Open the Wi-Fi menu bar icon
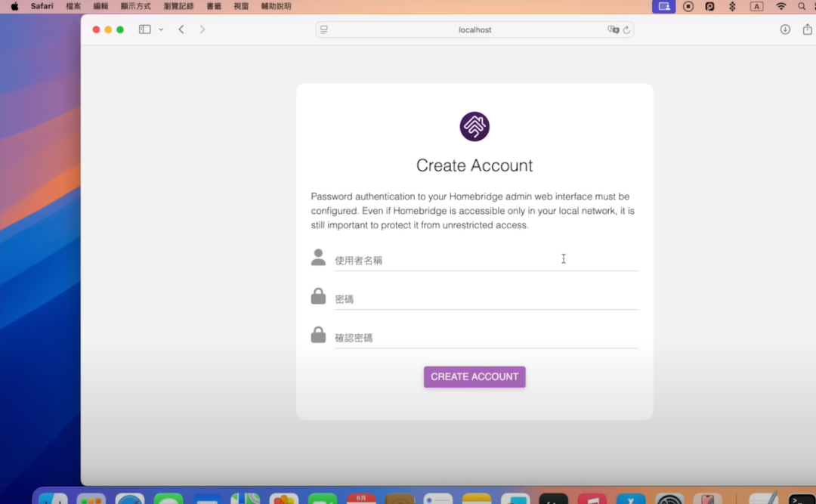The image size is (816, 504). pyautogui.click(x=780, y=6)
